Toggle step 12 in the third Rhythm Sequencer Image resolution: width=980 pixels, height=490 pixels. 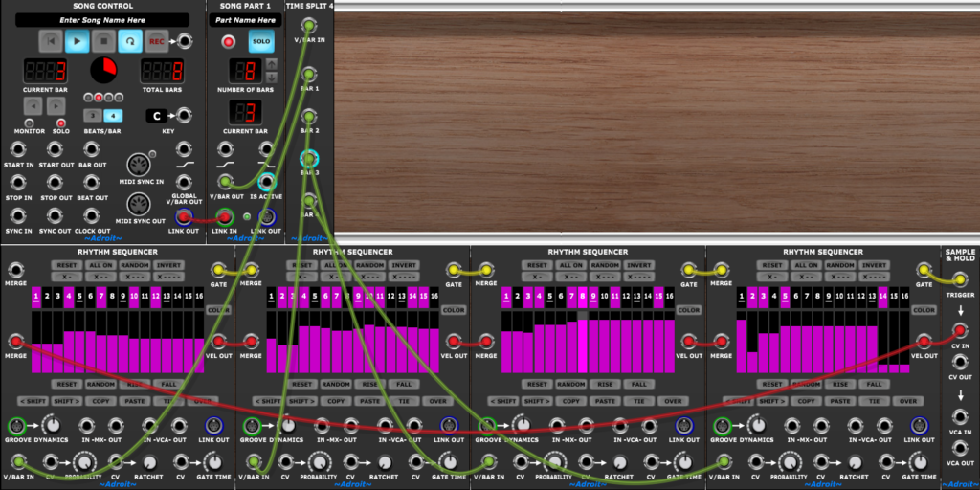click(626, 298)
